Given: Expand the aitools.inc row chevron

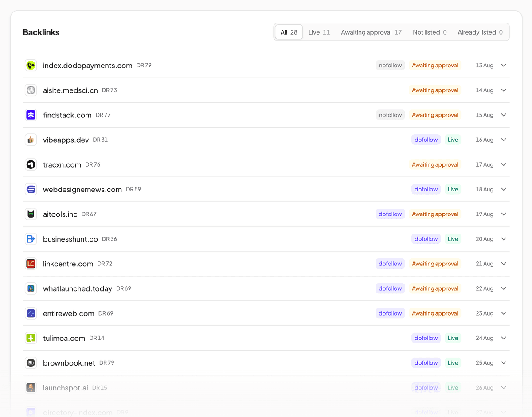Looking at the screenshot, I should tap(504, 214).
